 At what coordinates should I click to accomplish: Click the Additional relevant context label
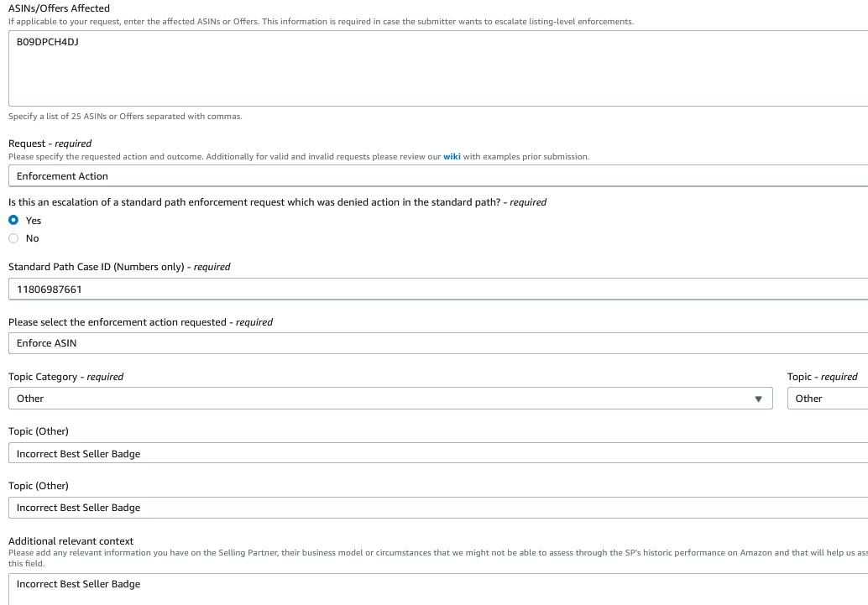point(71,541)
